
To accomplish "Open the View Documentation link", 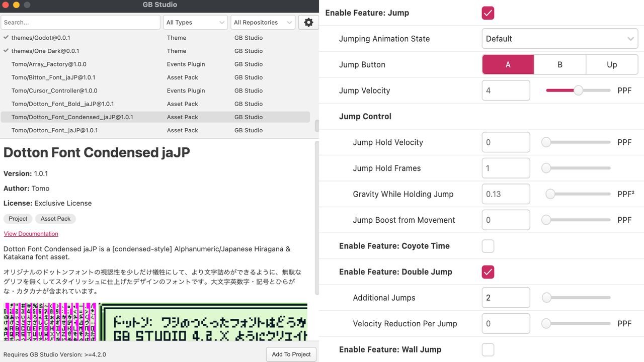I will pos(31,234).
